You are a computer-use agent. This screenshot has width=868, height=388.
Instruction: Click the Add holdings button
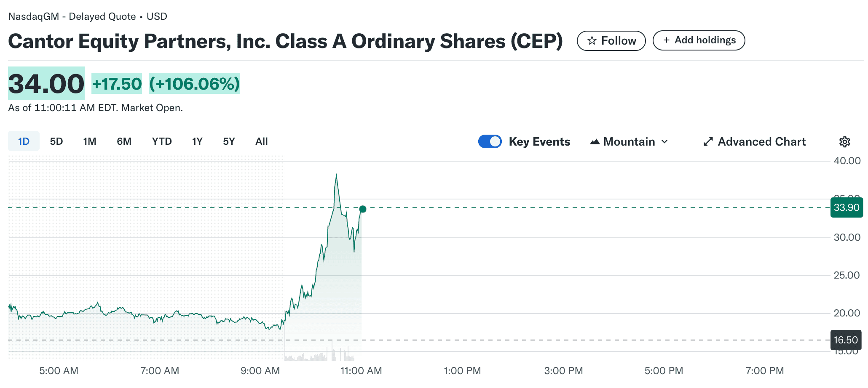(699, 40)
